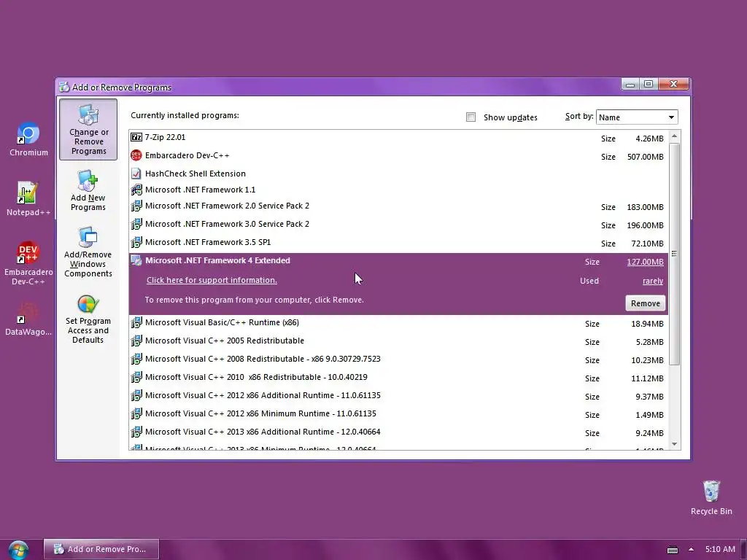Click the HashCheck Shell Extension icon
747x560 pixels.
(x=136, y=174)
